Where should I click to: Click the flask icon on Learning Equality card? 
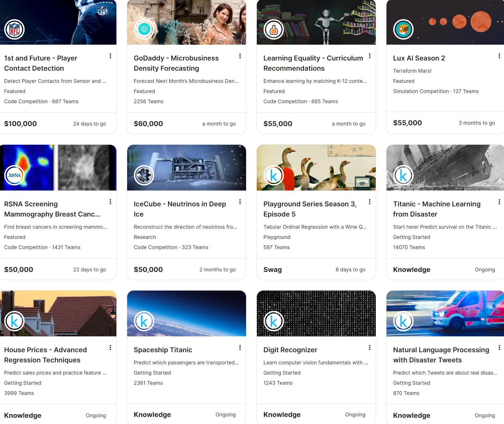coord(274,29)
